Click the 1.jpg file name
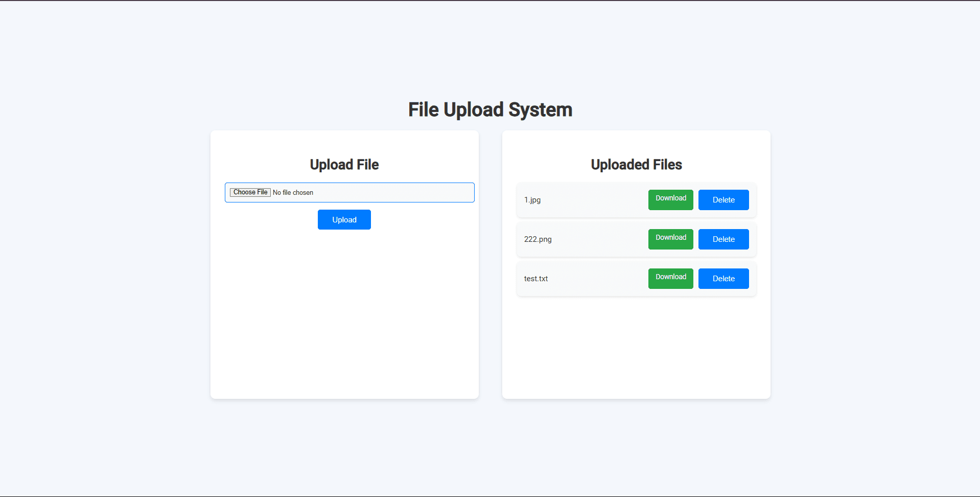The height and width of the screenshot is (497, 980). [532, 200]
